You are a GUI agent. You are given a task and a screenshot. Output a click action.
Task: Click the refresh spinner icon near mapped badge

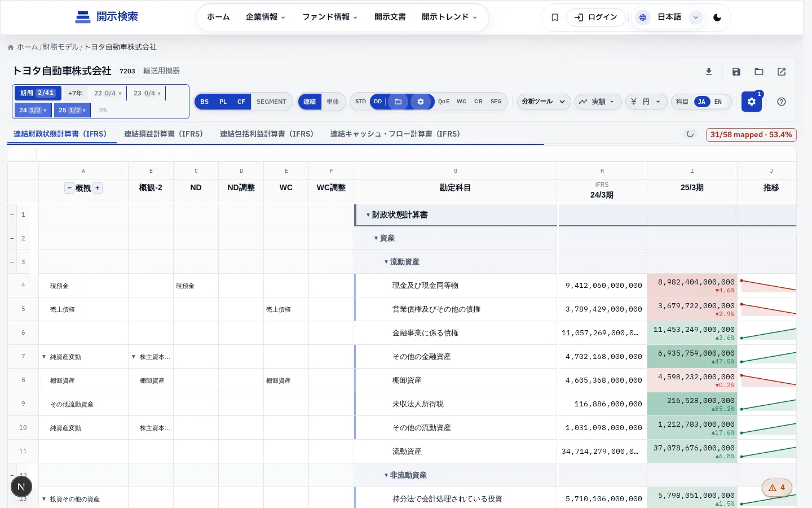[690, 134]
